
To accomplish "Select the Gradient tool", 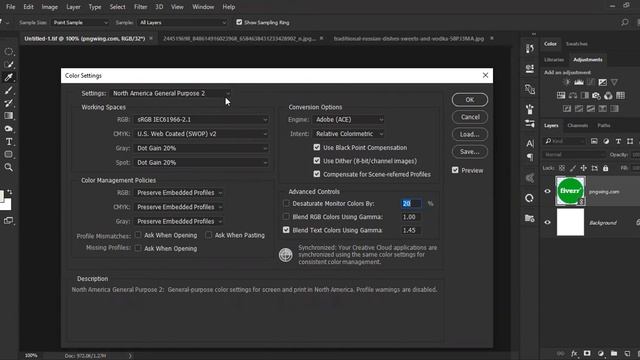I will 9,116.
